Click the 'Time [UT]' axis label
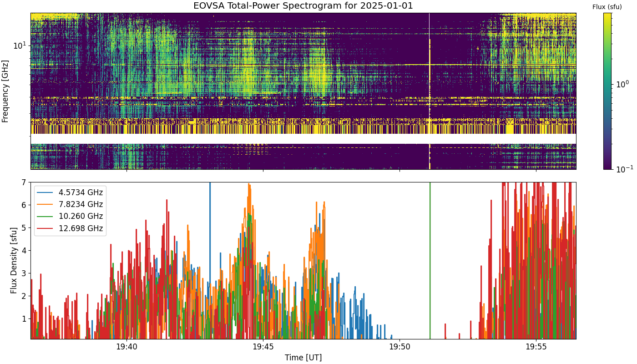Image resolution: width=637 pixels, height=364 pixels. [303, 358]
